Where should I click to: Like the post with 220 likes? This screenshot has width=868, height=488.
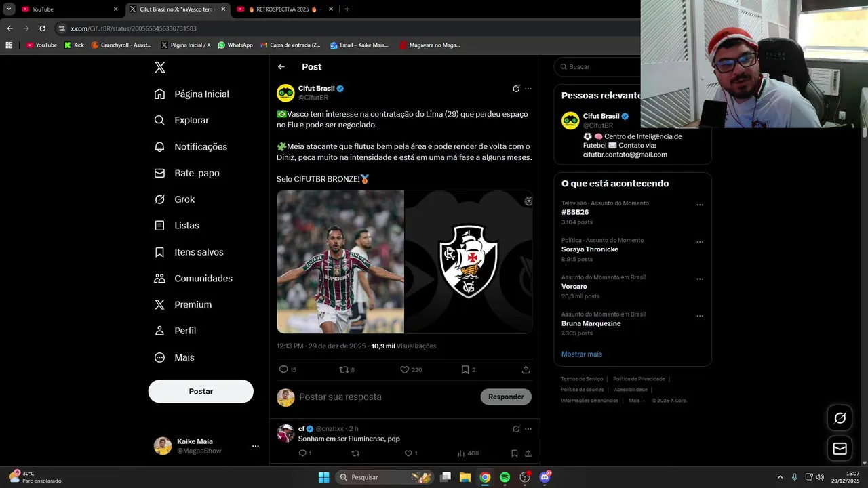pyautogui.click(x=405, y=369)
